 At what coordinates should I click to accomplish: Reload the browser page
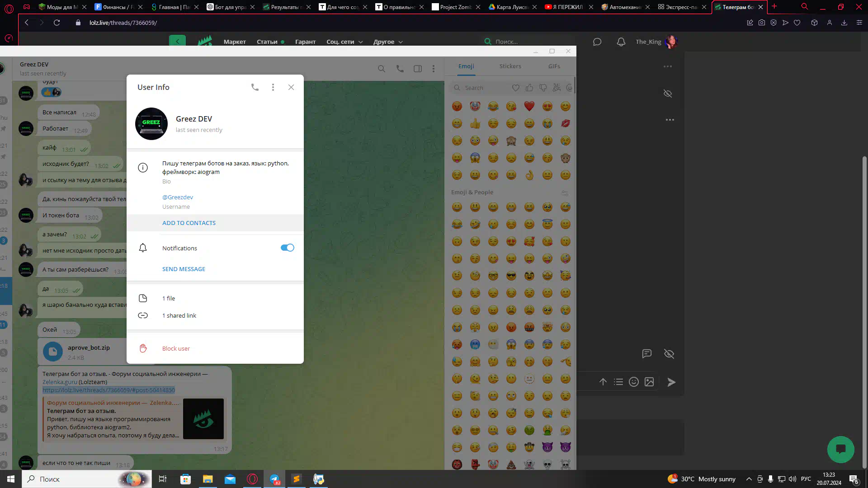57,23
